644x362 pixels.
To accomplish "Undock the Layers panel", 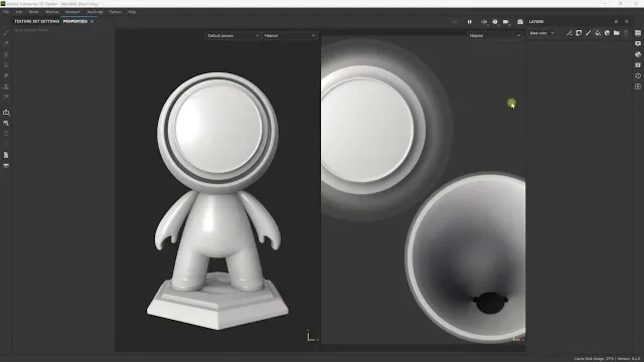I will [x=616, y=22].
